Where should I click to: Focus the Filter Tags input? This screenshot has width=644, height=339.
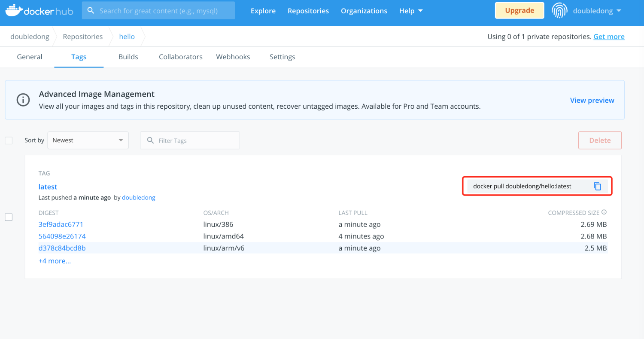(x=190, y=140)
